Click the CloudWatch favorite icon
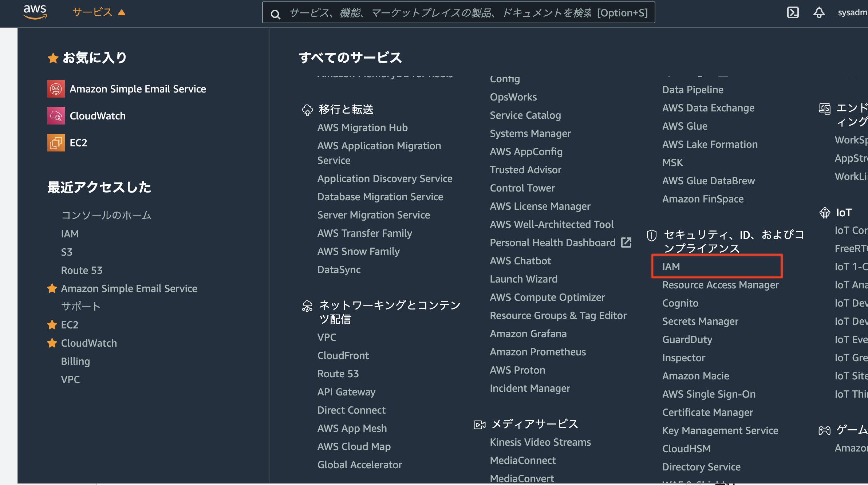Screen dimensions: 868x485 tap(56, 116)
